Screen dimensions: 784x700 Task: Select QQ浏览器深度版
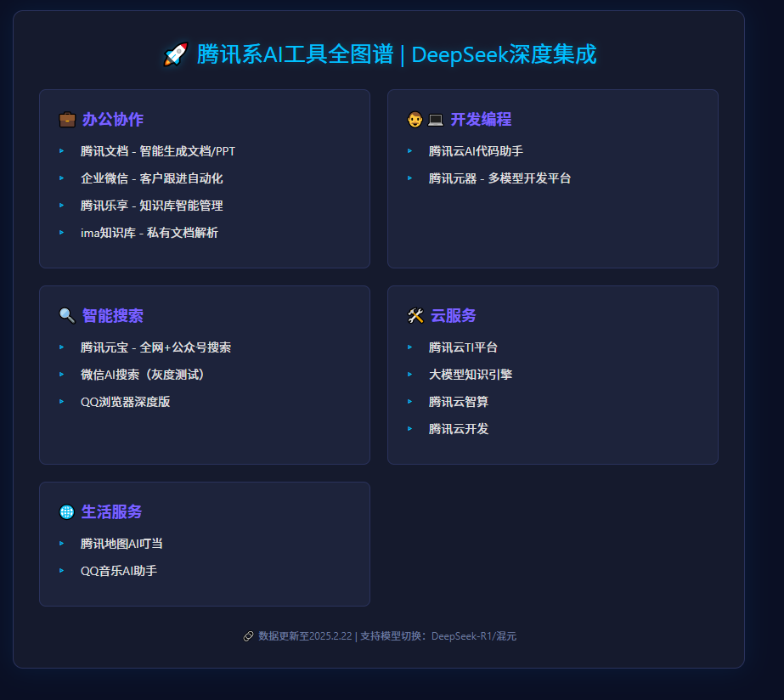click(126, 402)
